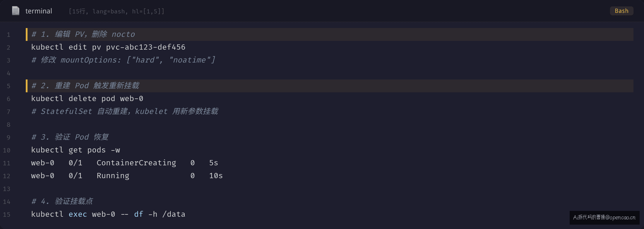Click highlighted comment about rebuilding Pod
This screenshot has width=644, height=229.
[x=85, y=86]
